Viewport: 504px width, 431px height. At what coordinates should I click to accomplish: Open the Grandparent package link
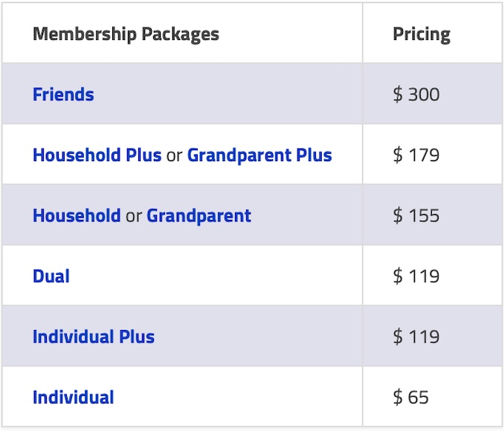pyautogui.click(x=198, y=216)
